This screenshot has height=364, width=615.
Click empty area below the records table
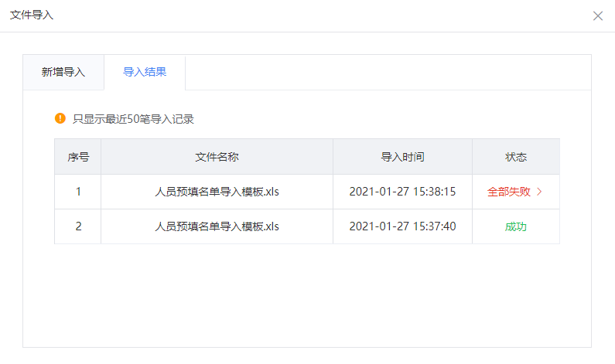pyautogui.click(x=306, y=295)
